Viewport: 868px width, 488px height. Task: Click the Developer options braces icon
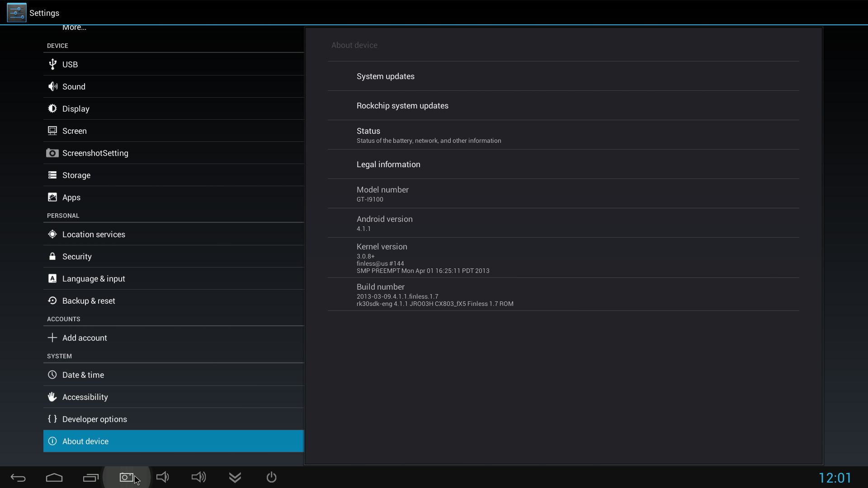click(x=52, y=419)
